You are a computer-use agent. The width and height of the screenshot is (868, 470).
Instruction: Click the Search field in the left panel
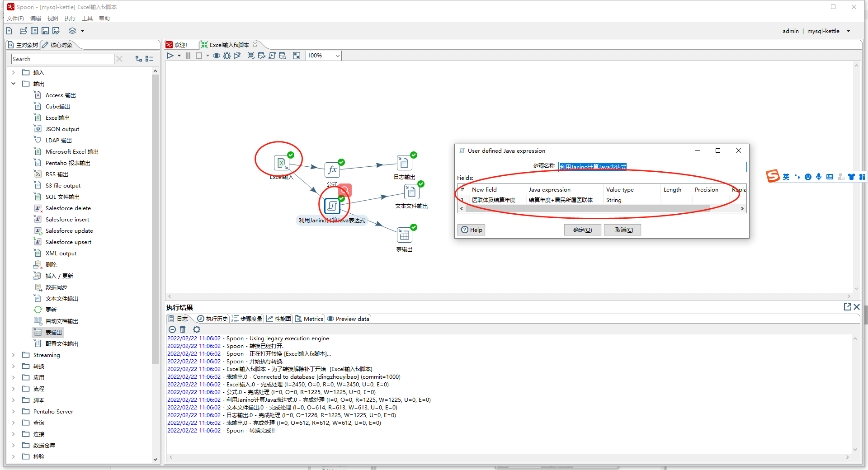point(62,59)
